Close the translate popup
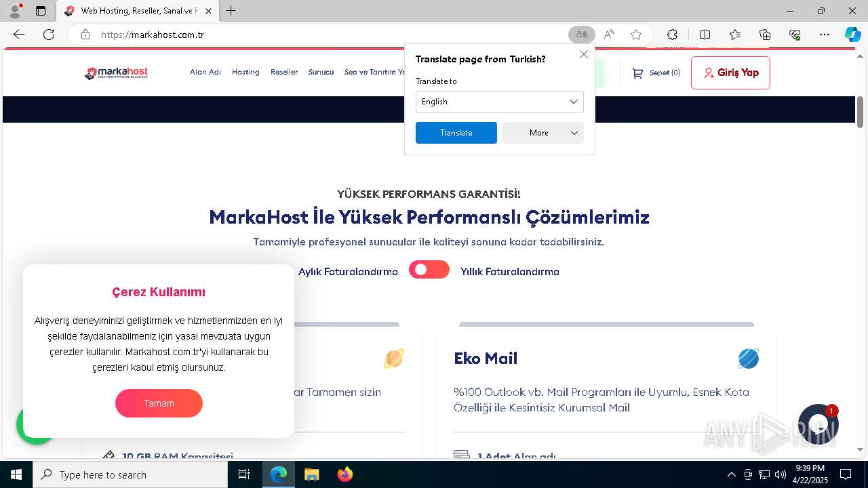 point(584,54)
